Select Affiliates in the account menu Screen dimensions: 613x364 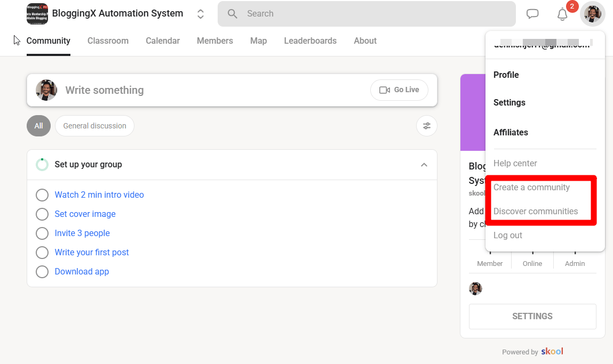point(511,132)
